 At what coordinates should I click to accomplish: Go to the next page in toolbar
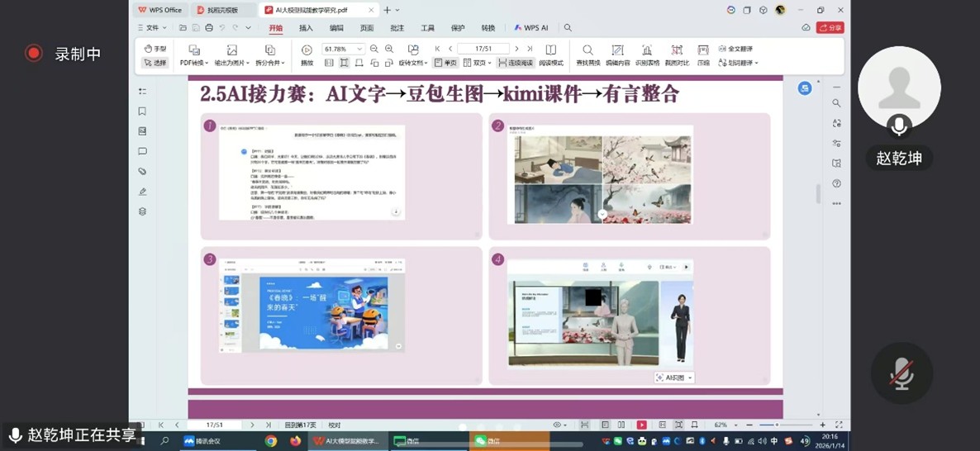(516, 49)
